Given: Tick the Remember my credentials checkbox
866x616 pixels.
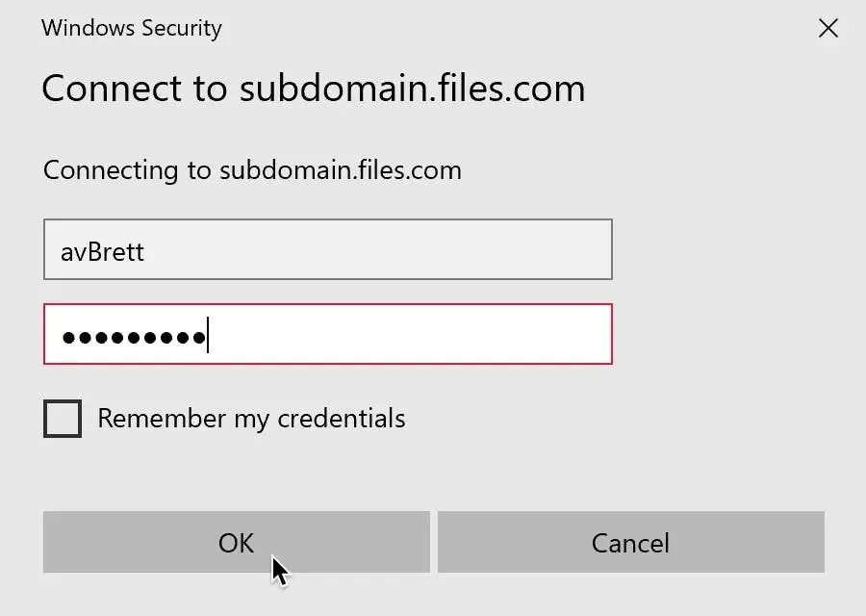Looking at the screenshot, I should [63, 420].
